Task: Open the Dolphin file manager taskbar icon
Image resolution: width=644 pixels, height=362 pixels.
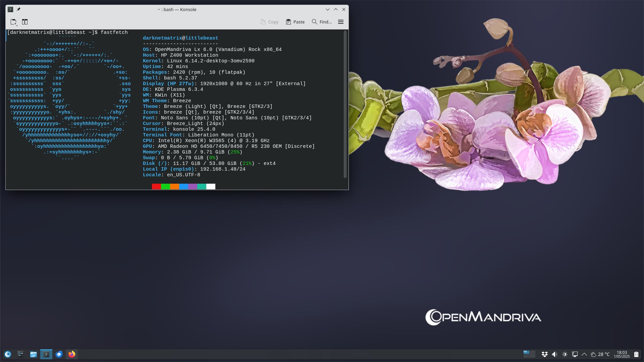Action: point(33,354)
